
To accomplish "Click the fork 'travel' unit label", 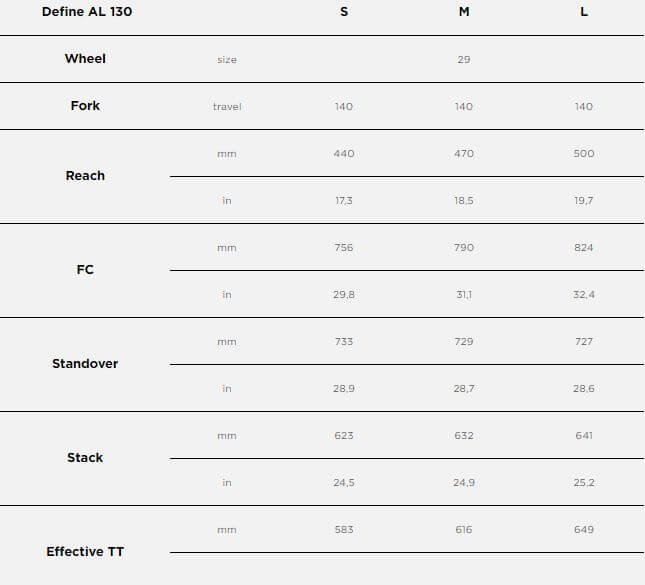I will 227,106.
